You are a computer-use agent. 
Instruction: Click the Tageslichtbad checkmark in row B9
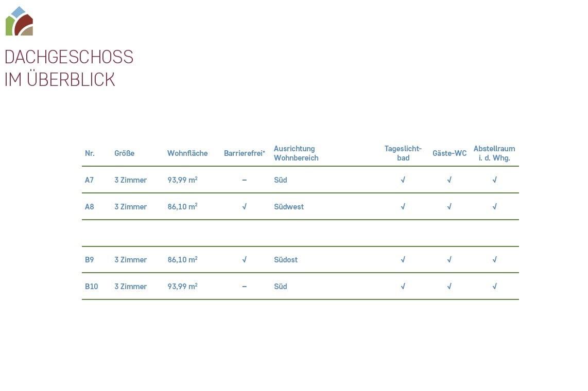(403, 260)
